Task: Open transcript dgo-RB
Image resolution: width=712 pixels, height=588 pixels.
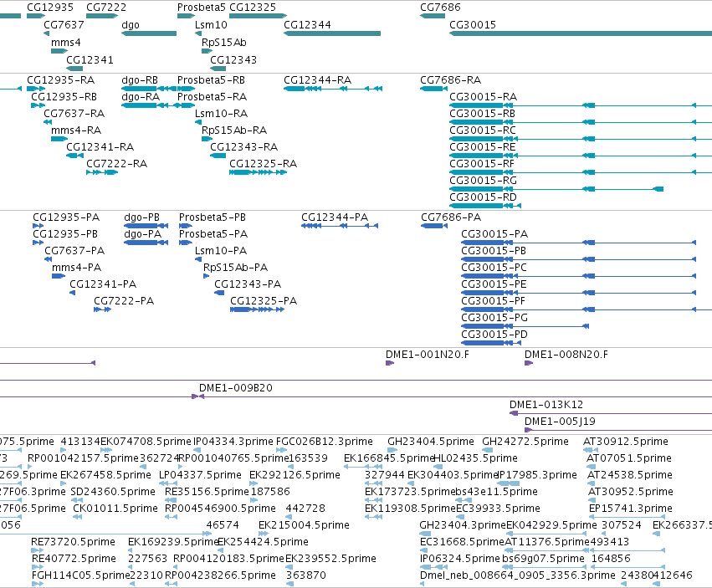Action: 140,80
